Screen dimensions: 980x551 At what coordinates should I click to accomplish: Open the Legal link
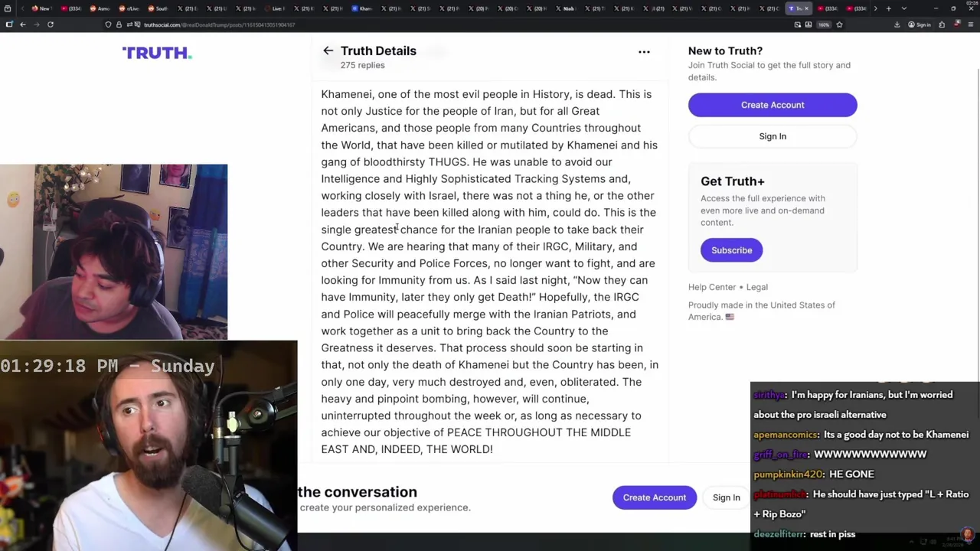point(756,287)
